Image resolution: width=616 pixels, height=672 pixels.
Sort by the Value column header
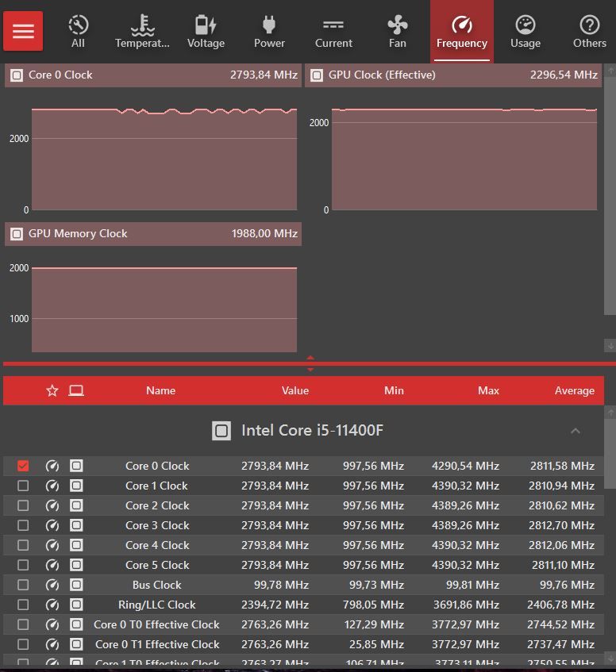tap(295, 390)
